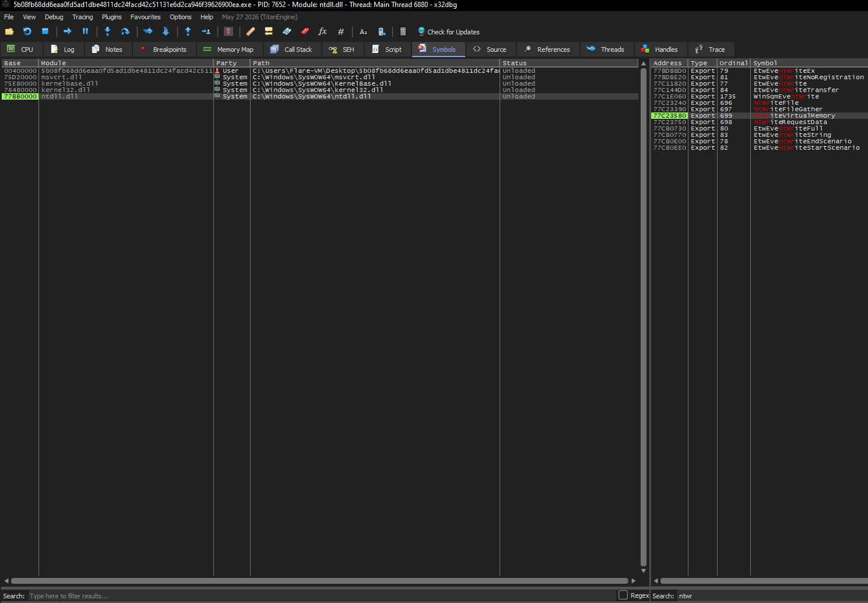Screen dimensions: 868x603
Task: Click the Labels blue tags icon
Action: pyautogui.click(x=287, y=31)
